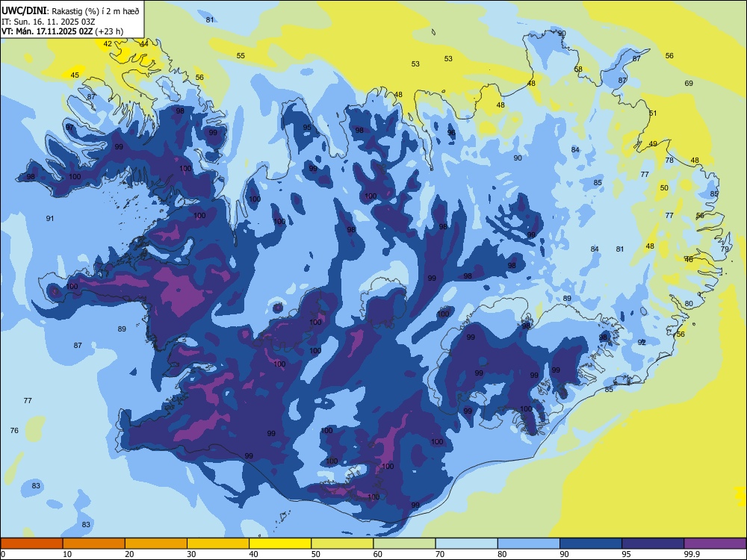Image resolution: width=747 pixels, height=560 pixels.
Task: Click the 91 humidity value on map
Action: click(x=50, y=219)
